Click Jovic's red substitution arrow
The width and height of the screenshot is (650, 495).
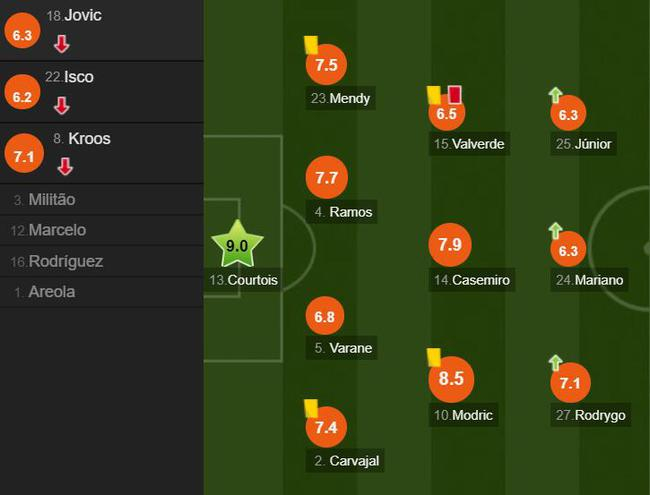point(62,43)
